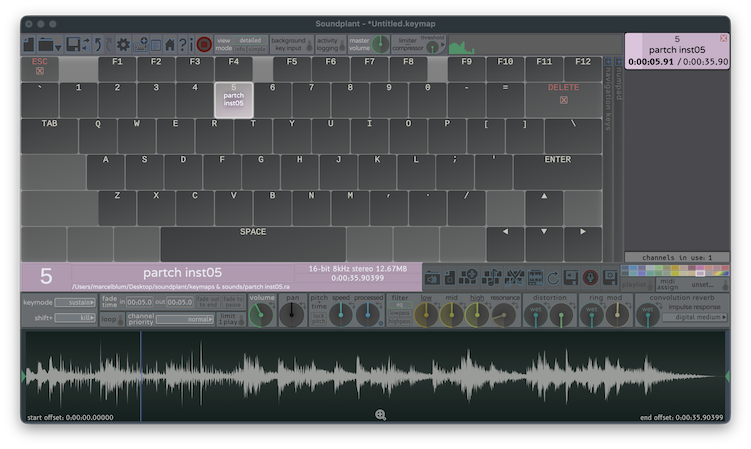Image resolution: width=751 pixels, height=449 pixels.
Task: Select the blue color swatch in palette
Action: tap(633, 267)
